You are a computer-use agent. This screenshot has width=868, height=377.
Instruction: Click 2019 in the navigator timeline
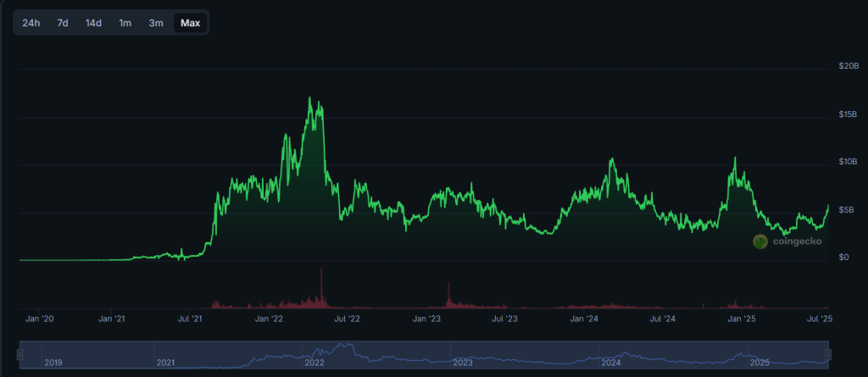pyautogui.click(x=53, y=363)
